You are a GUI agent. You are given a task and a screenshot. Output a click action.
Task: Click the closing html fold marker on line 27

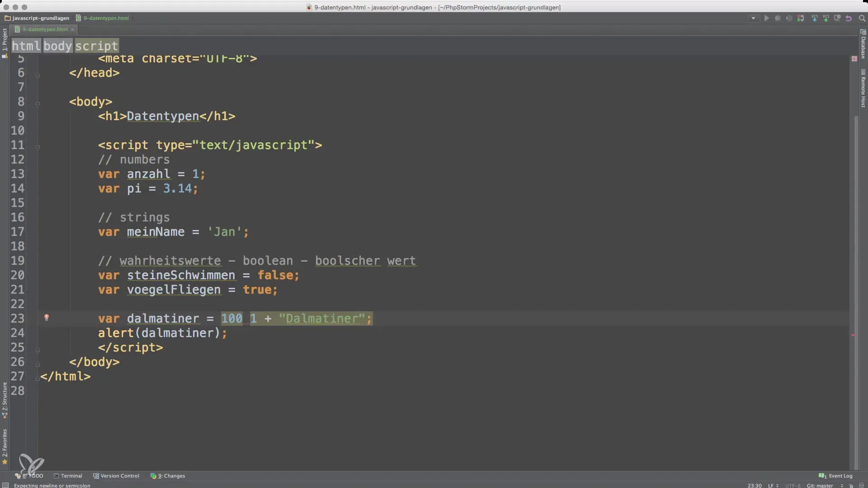coord(38,379)
